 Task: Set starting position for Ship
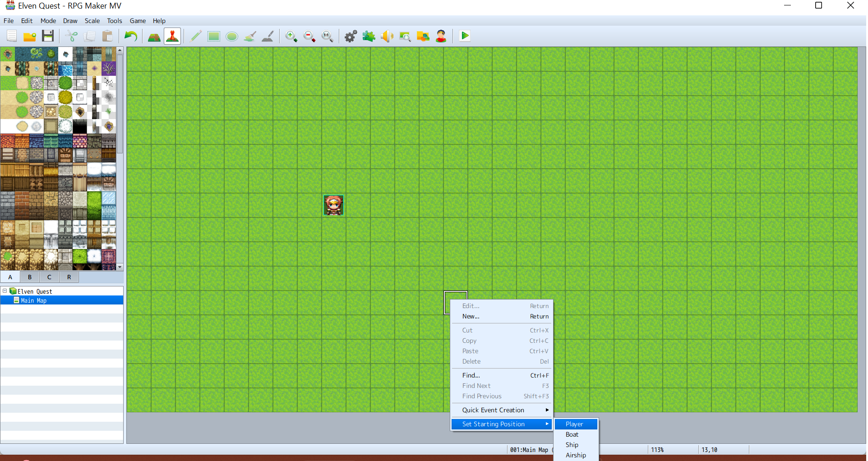(x=576, y=445)
